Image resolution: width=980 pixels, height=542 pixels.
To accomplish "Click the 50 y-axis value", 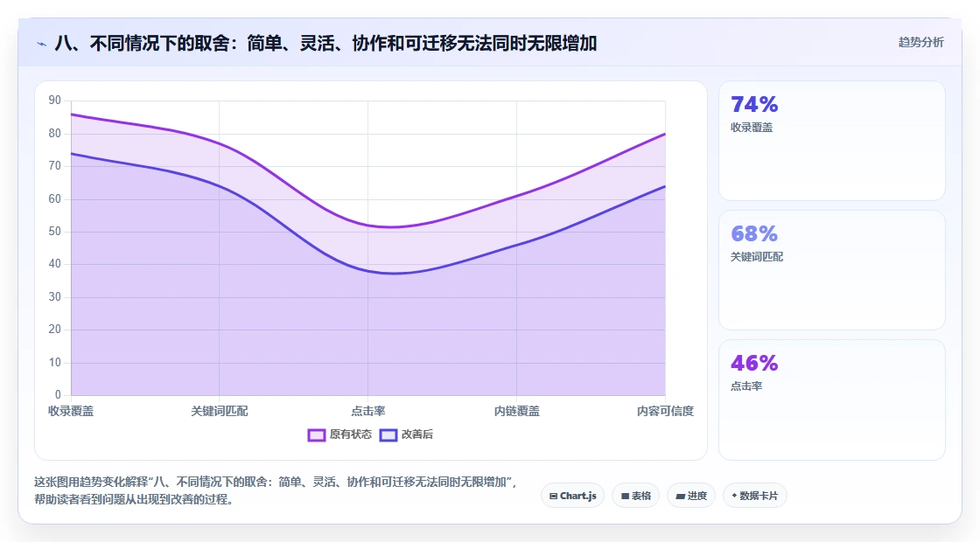I will coord(55,232).
